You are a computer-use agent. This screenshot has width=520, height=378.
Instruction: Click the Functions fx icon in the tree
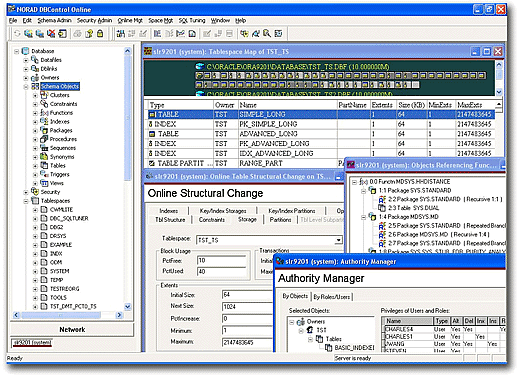(x=44, y=113)
